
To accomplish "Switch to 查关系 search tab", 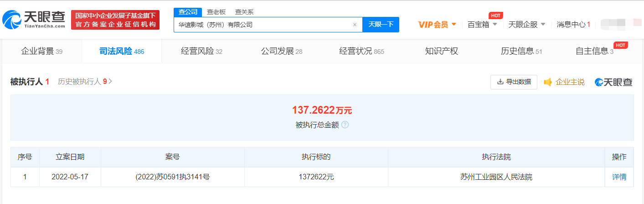I will pos(244,12).
